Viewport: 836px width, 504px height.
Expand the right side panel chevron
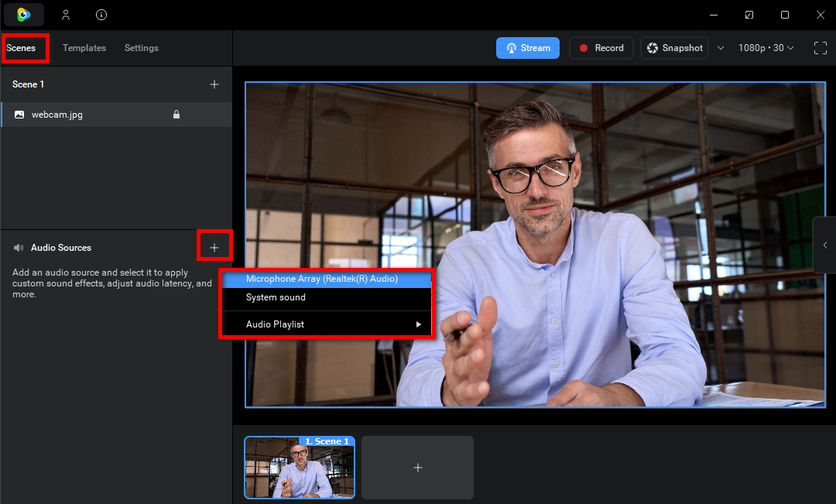[x=825, y=245]
